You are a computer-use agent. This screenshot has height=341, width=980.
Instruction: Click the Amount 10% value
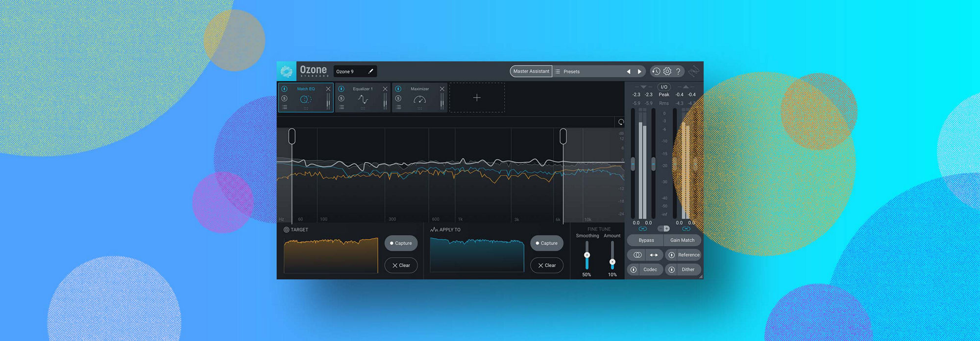[x=612, y=275]
